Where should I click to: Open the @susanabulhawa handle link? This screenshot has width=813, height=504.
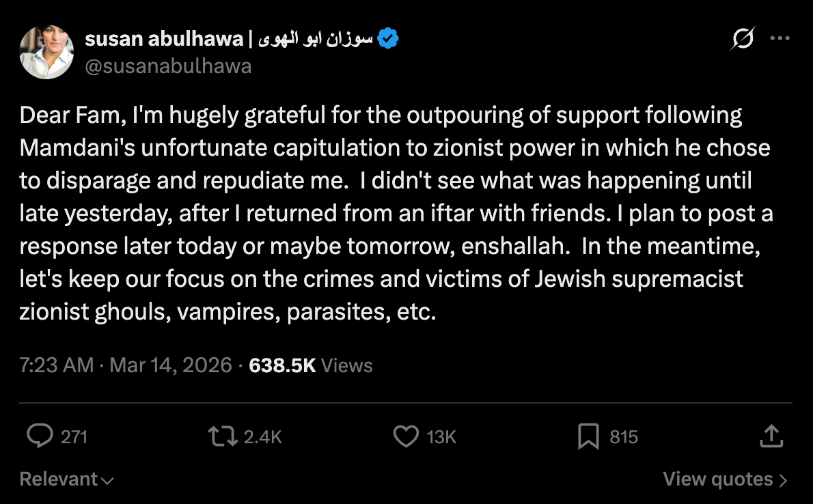[168, 66]
